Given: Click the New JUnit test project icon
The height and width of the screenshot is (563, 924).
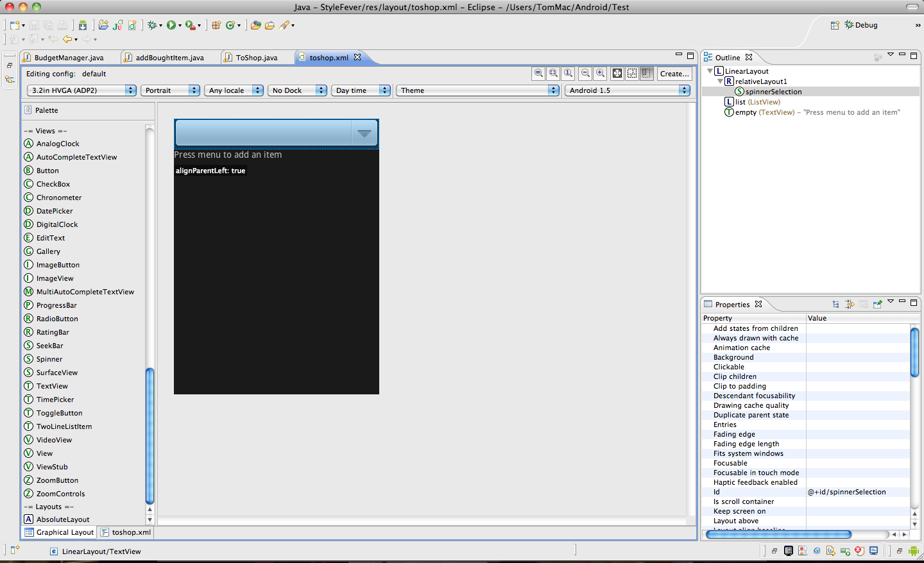Looking at the screenshot, I should pos(118,25).
